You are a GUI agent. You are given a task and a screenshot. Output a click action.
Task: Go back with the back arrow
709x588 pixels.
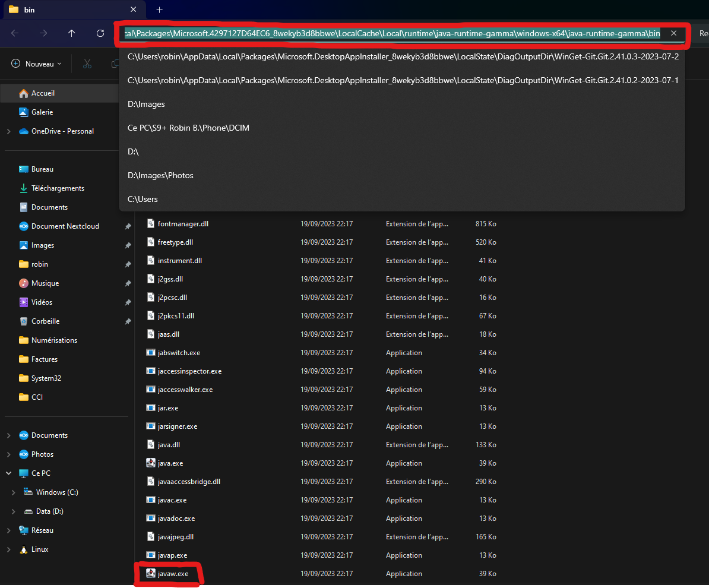pyautogui.click(x=15, y=33)
